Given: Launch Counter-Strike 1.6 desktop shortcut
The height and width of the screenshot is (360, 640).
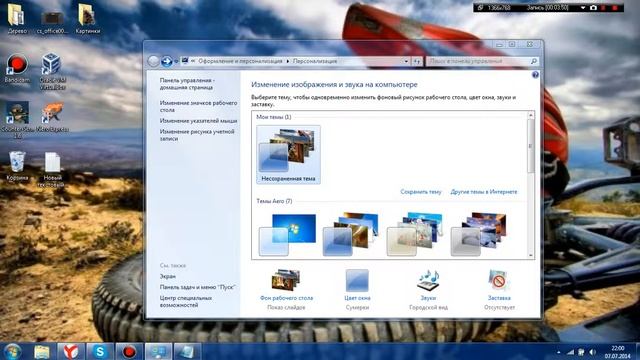Looking at the screenshot, I should [17, 120].
